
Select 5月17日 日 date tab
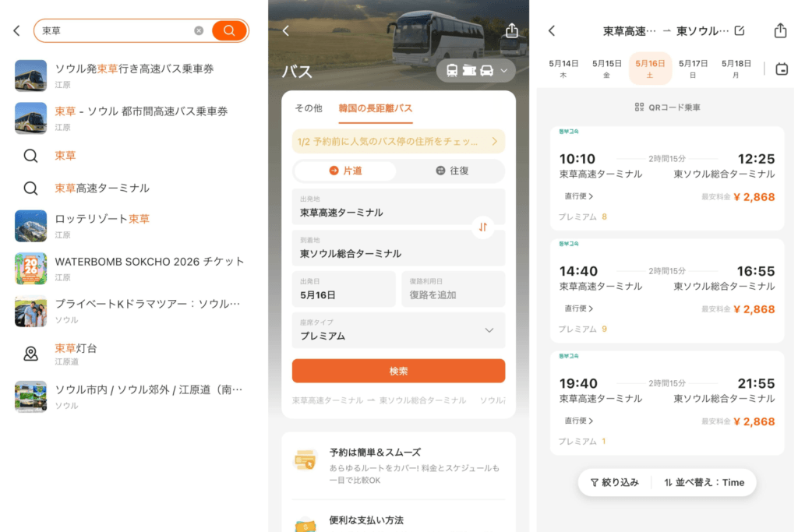[x=693, y=68]
